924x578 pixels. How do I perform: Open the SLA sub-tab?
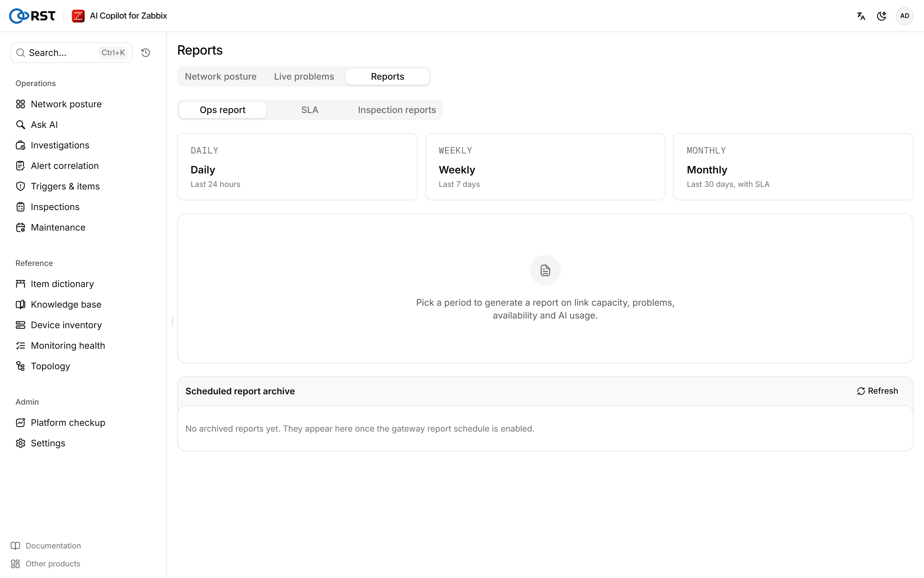coord(310,110)
